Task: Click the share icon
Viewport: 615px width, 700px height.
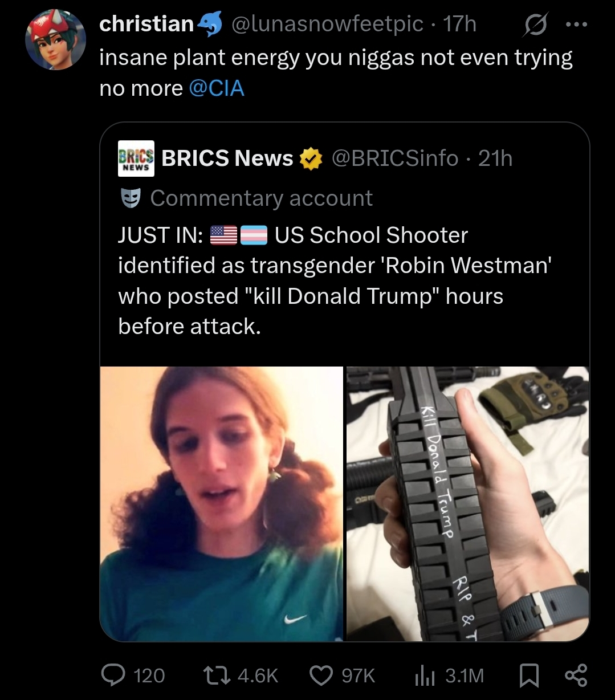Action: 575,675
